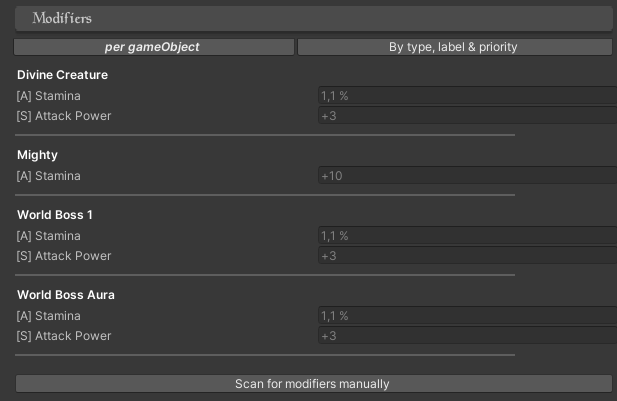Switch to By type, label & priority tab
The width and height of the screenshot is (617, 401).
pos(454,47)
